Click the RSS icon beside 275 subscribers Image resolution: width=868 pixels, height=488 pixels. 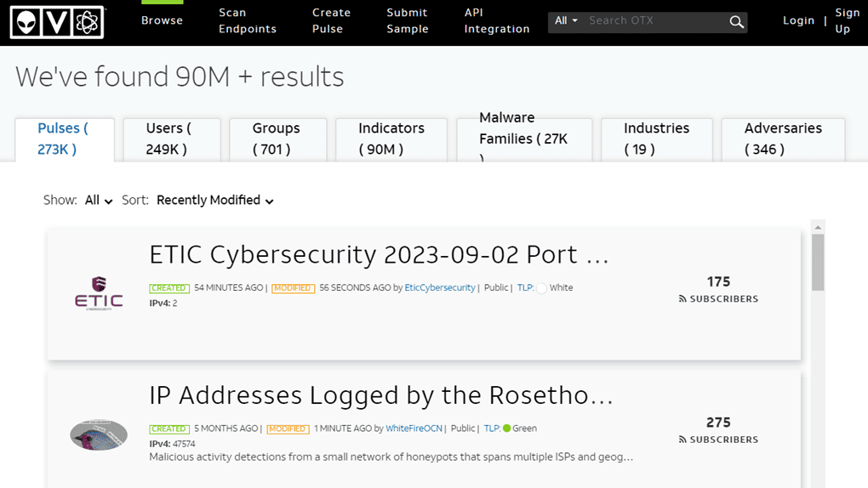[682, 440]
